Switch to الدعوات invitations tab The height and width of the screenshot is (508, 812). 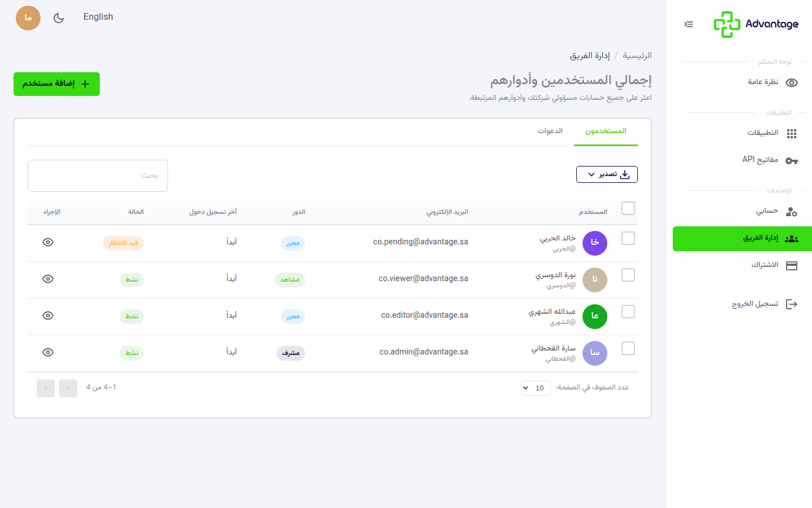tap(550, 132)
